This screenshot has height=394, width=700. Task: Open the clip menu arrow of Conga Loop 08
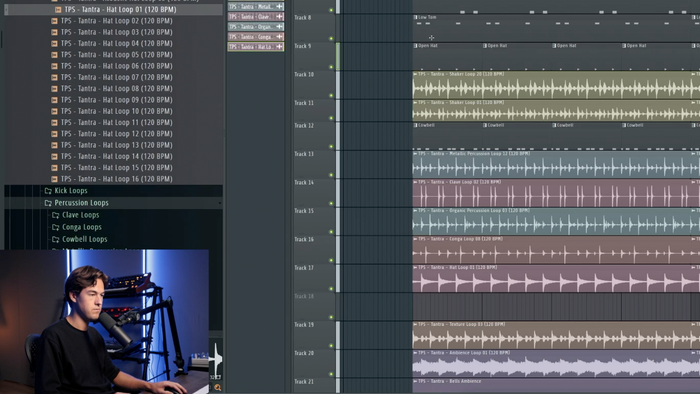[x=415, y=239]
